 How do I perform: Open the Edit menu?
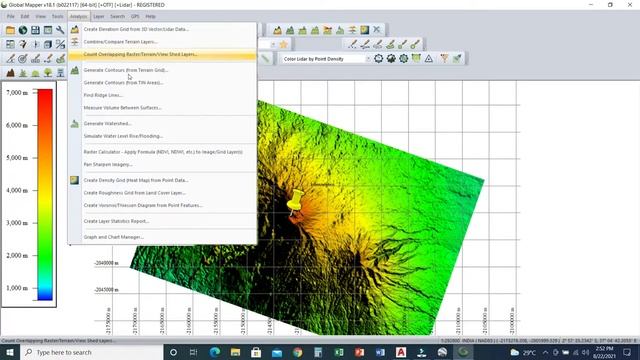point(25,16)
